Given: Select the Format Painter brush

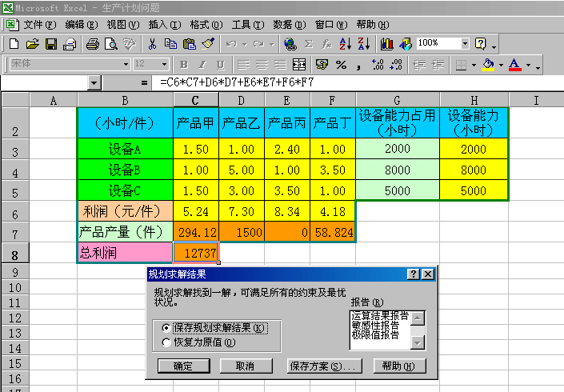Looking at the screenshot, I should click(x=208, y=44).
